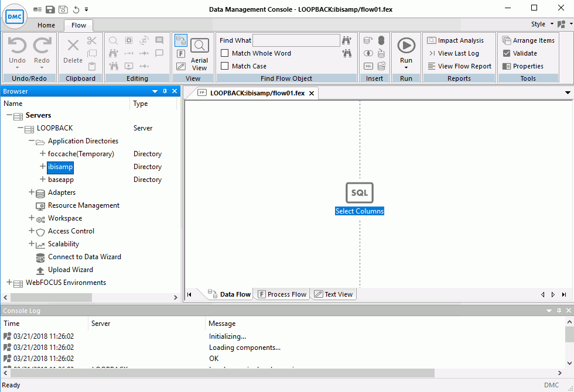Open the Run dropdown arrow
574x392 pixels.
pyautogui.click(x=406, y=68)
